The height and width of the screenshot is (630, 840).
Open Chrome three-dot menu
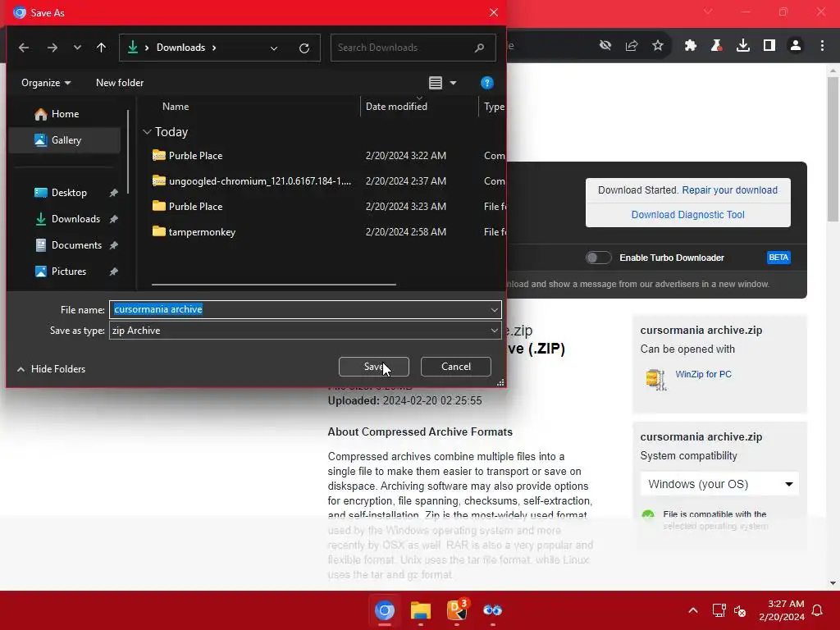[x=822, y=46]
